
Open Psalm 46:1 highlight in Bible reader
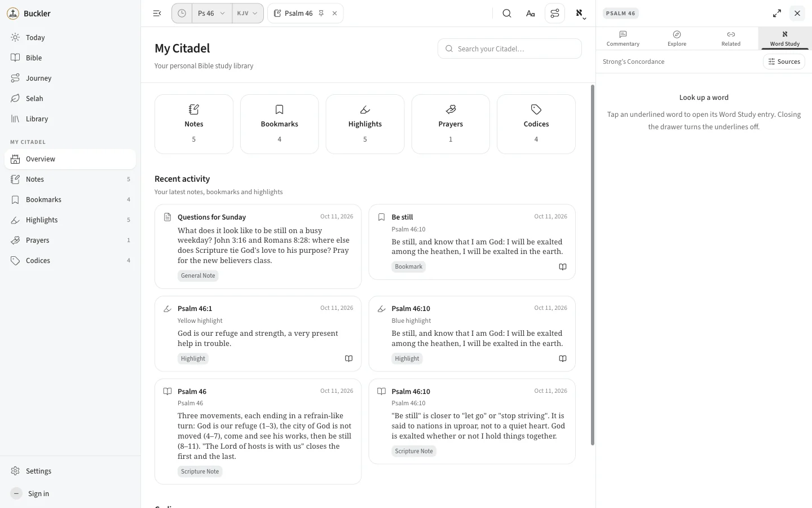click(348, 358)
